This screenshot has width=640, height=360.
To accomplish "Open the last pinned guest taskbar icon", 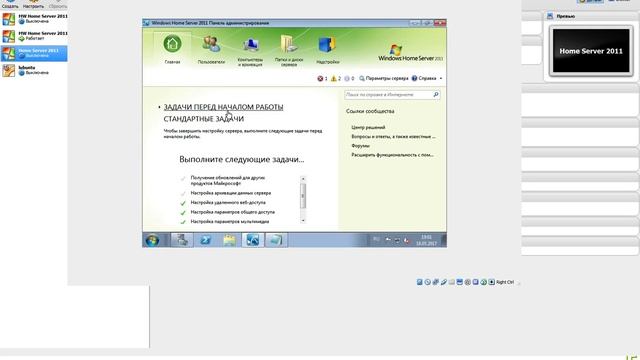I will [x=276, y=240].
